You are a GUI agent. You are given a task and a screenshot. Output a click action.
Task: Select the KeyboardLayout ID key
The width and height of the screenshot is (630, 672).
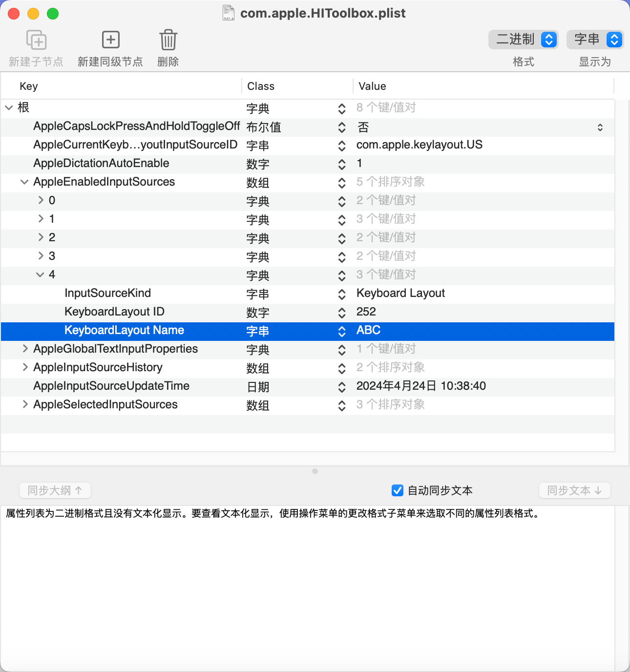point(114,312)
